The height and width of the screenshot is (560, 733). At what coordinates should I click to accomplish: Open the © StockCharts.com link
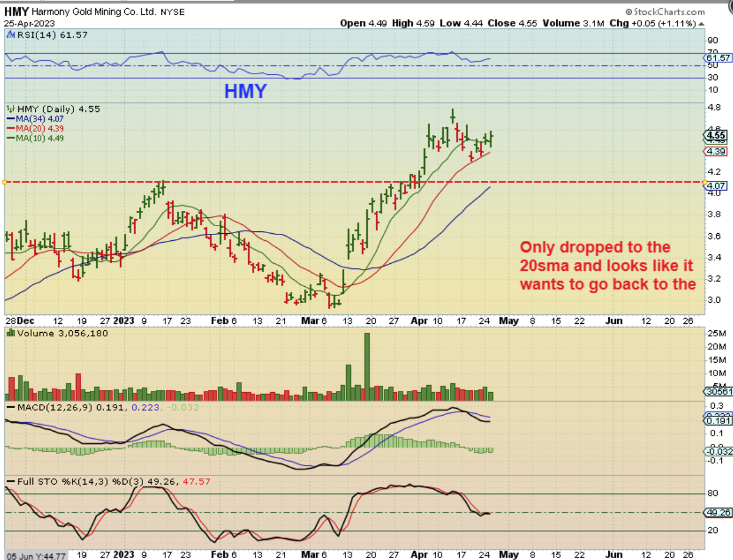click(x=665, y=12)
